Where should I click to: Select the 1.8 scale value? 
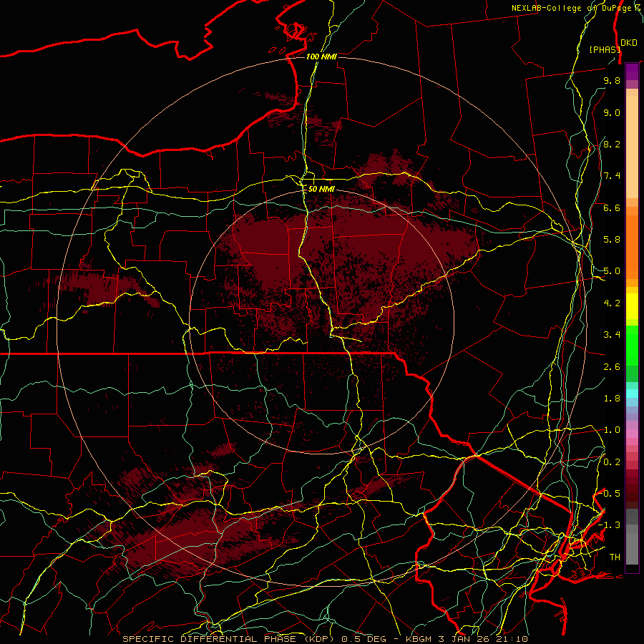(612, 399)
